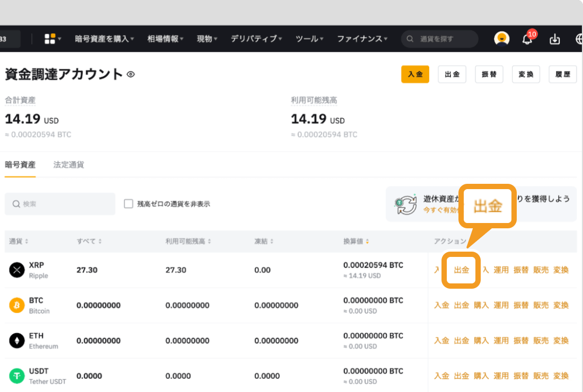Click the yellow 入金 button
Viewport: 583px width, 392px height.
pos(415,74)
